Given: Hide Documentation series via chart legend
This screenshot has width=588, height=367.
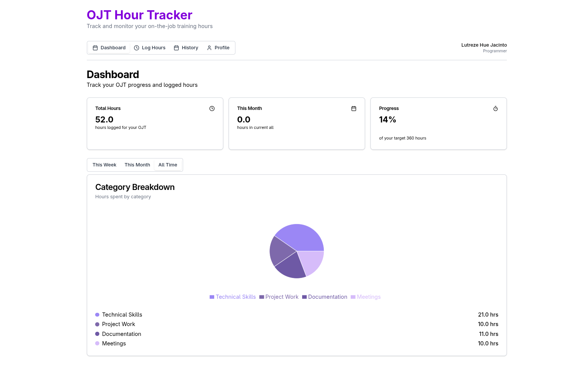Looking at the screenshot, I should pos(325,297).
